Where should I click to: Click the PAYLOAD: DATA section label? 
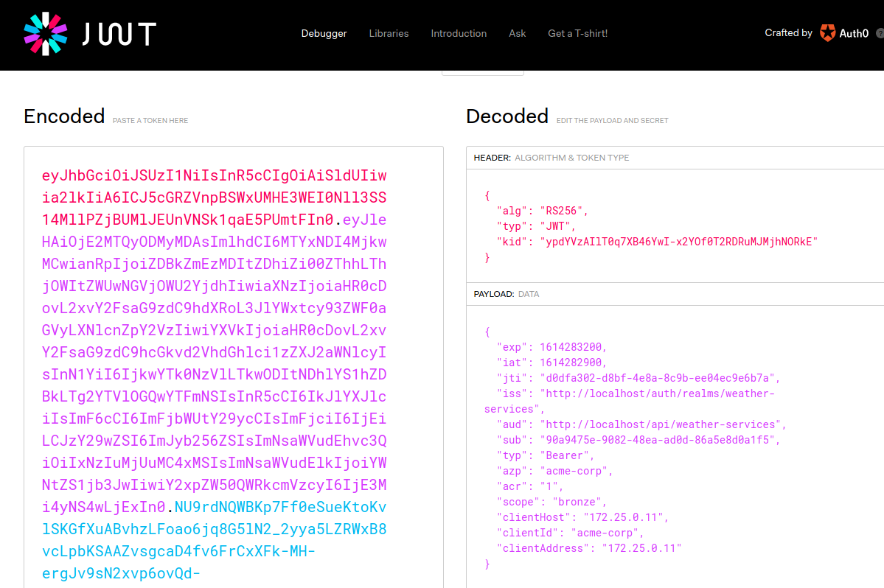point(507,294)
